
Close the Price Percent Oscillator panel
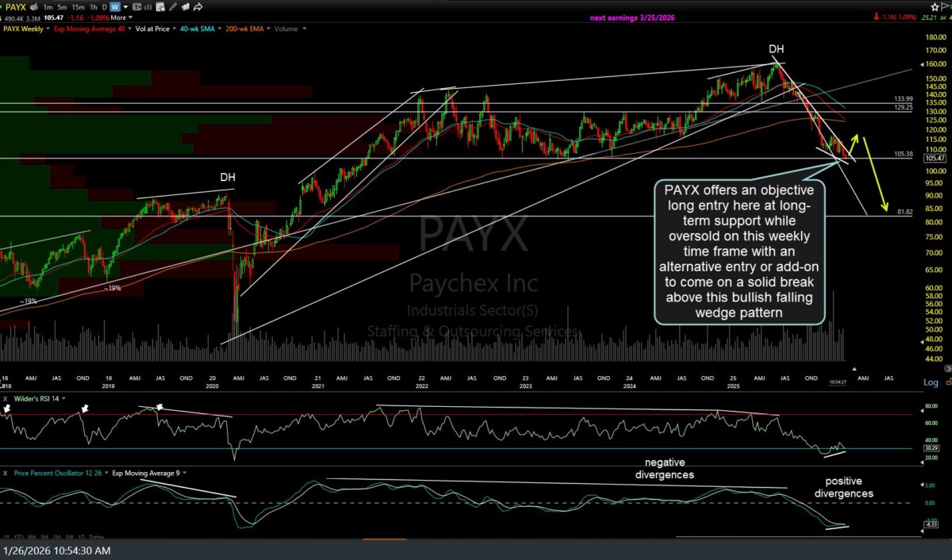(5, 473)
